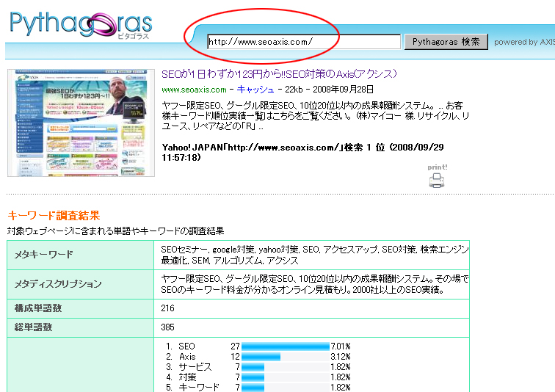Screen dimensions: 555x392
Task: Click the green www.seoaxis.com URL
Action: pos(194,90)
